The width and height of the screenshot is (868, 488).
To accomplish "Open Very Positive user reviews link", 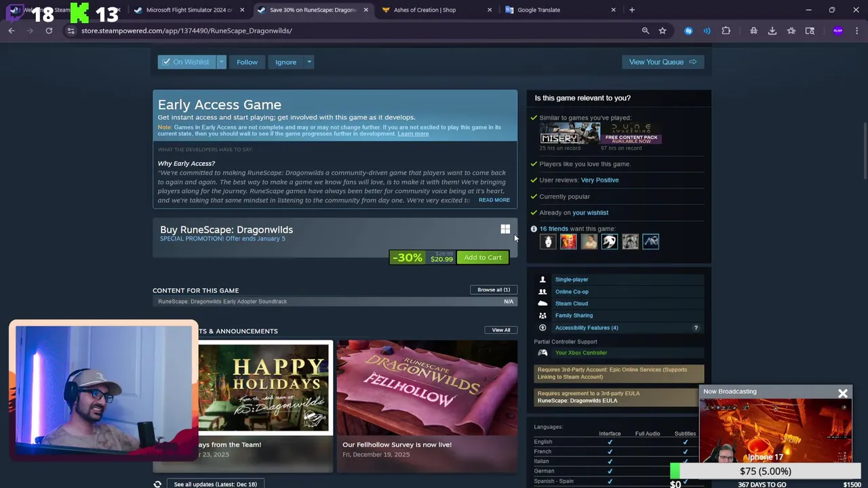I will [x=599, y=180].
